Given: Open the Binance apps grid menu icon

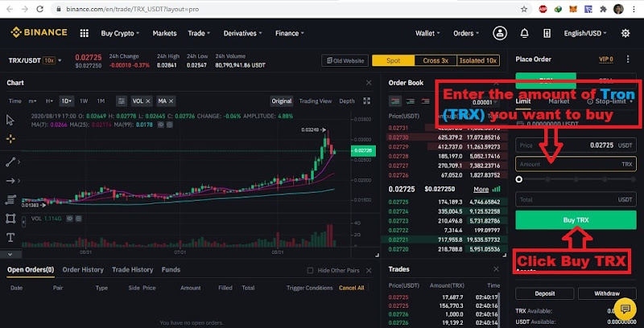Looking at the screenshot, I should tap(85, 33).
